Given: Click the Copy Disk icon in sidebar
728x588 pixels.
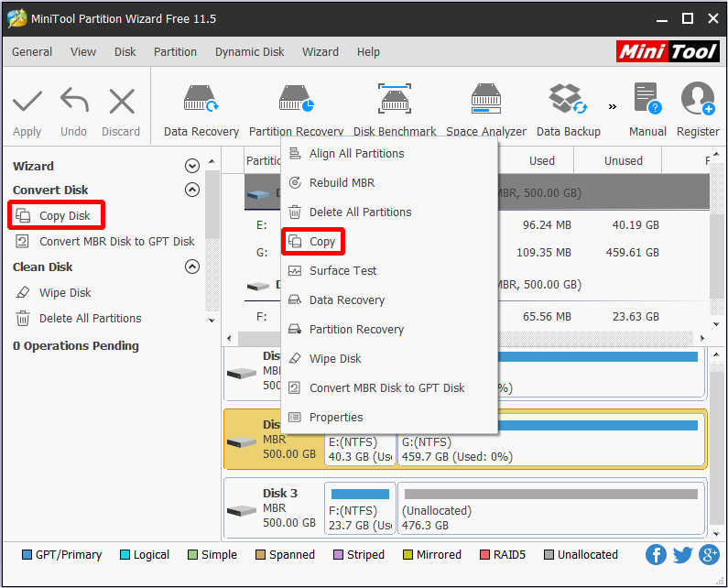Looking at the screenshot, I should click(23, 215).
